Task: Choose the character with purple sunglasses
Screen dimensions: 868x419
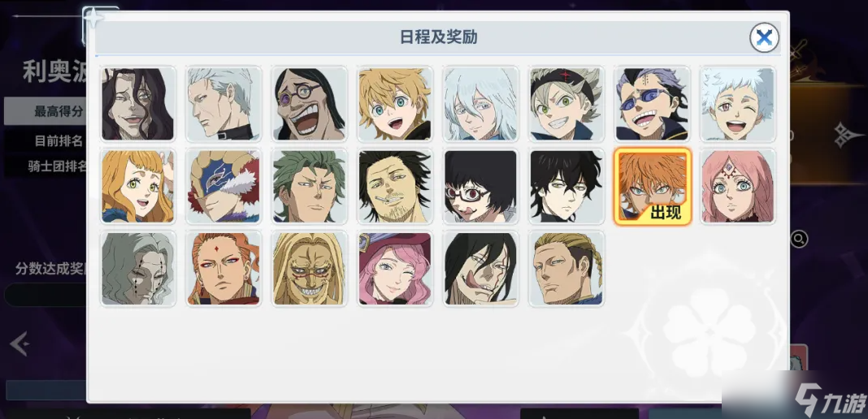Action: [652, 104]
